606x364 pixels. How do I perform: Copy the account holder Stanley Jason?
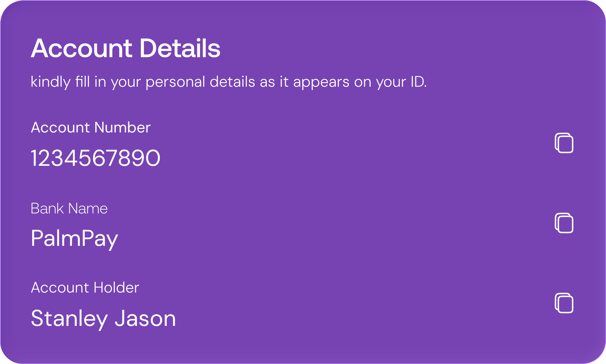click(x=564, y=303)
